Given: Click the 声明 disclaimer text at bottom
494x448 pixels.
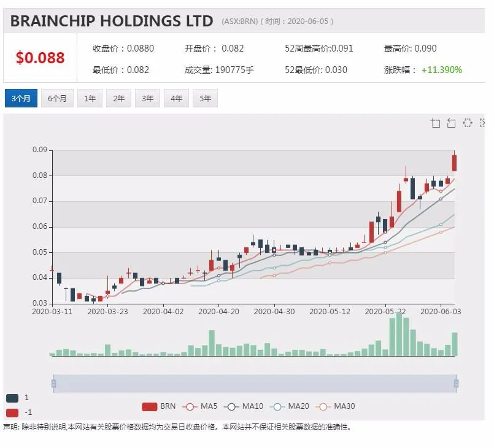Looking at the screenshot, I should point(177,427).
